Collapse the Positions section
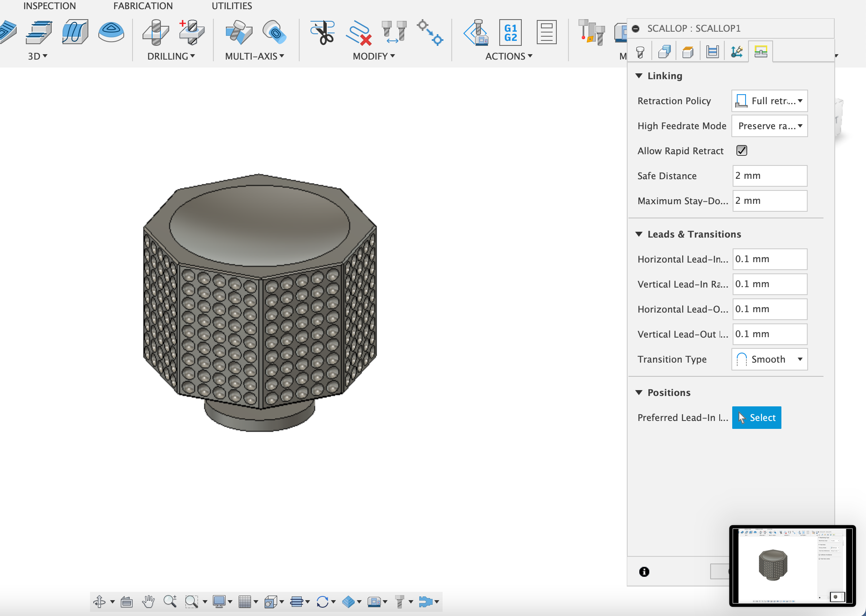Screen dimensions: 866x616 click(x=639, y=393)
